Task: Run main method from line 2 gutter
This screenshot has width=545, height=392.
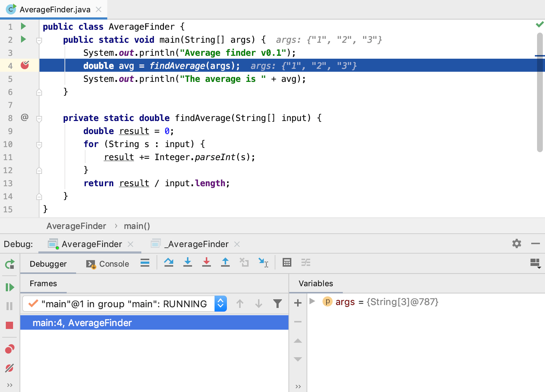Action: coord(23,39)
